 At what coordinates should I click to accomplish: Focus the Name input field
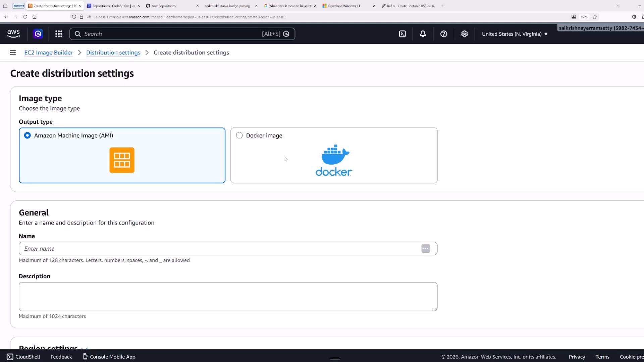[x=228, y=249]
